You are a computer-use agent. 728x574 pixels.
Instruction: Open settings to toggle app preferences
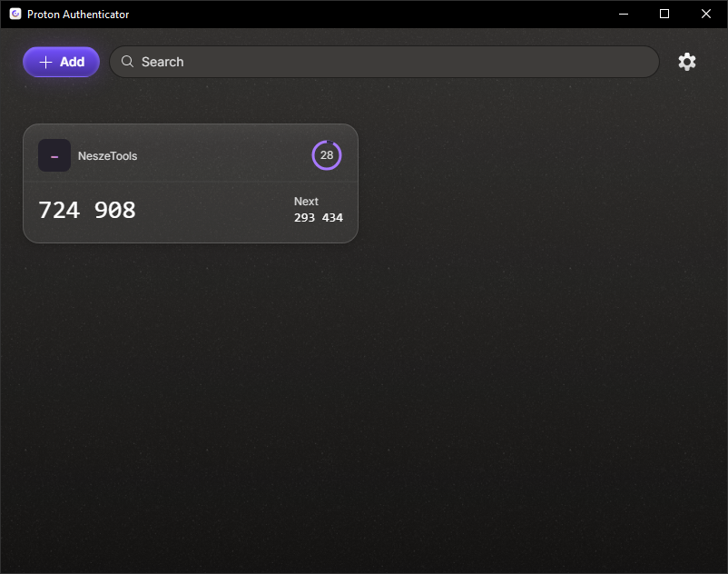point(687,62)
